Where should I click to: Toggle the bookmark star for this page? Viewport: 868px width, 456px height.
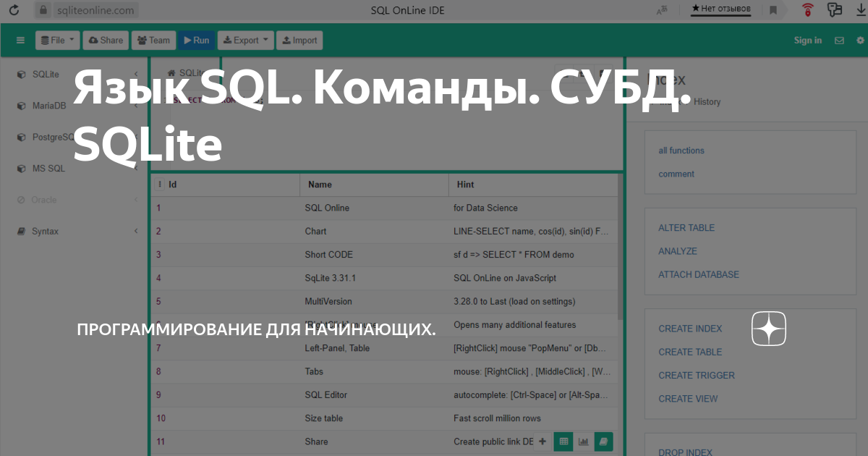[x=773, y=10]
